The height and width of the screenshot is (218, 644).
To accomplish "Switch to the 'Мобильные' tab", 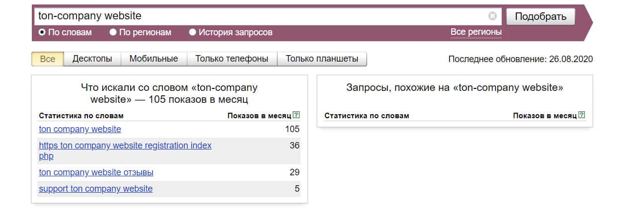I will (x=154, y=59).
